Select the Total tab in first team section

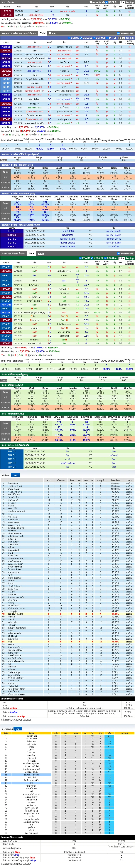(x=43, y=33)
